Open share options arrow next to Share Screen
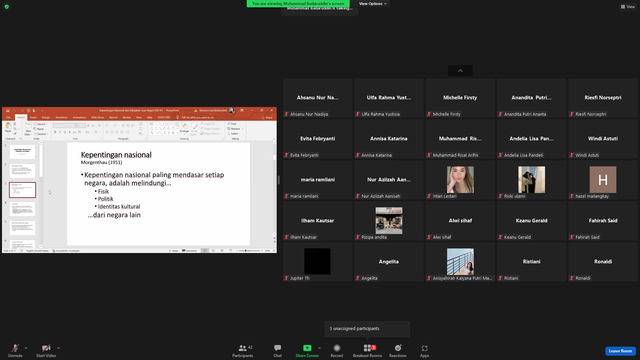Screen dimensions: 640x360 319,348
